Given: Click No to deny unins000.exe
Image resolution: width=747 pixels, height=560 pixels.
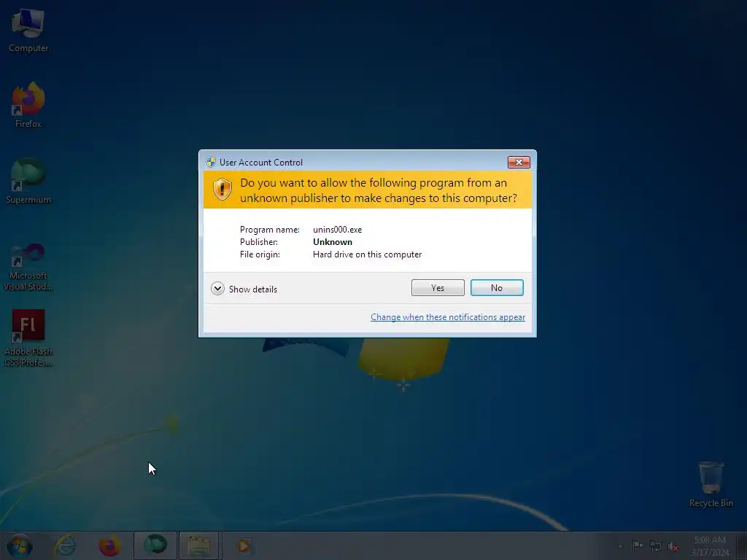Looking at the screenshot, I should pyautogui.click(x=496, y=287).
